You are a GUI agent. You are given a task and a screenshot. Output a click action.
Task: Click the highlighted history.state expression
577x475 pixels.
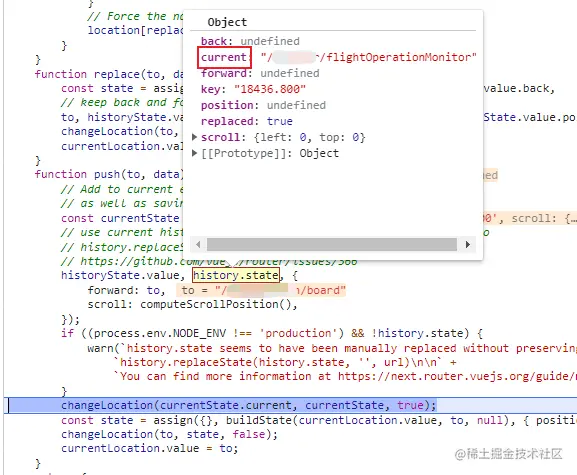(x=236, y=275)
